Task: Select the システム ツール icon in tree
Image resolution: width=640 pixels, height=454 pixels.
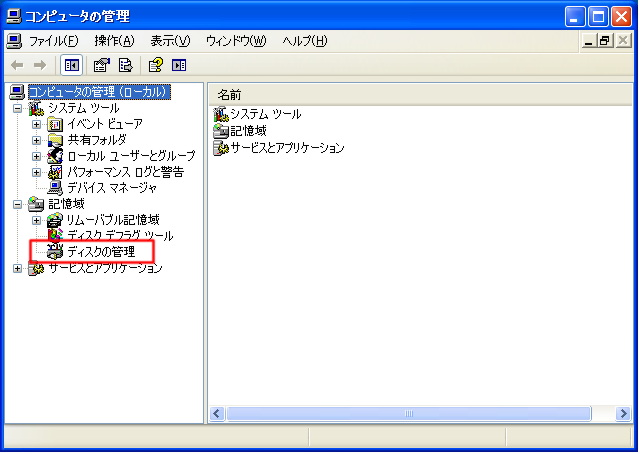Action: [x=36, y=108]
